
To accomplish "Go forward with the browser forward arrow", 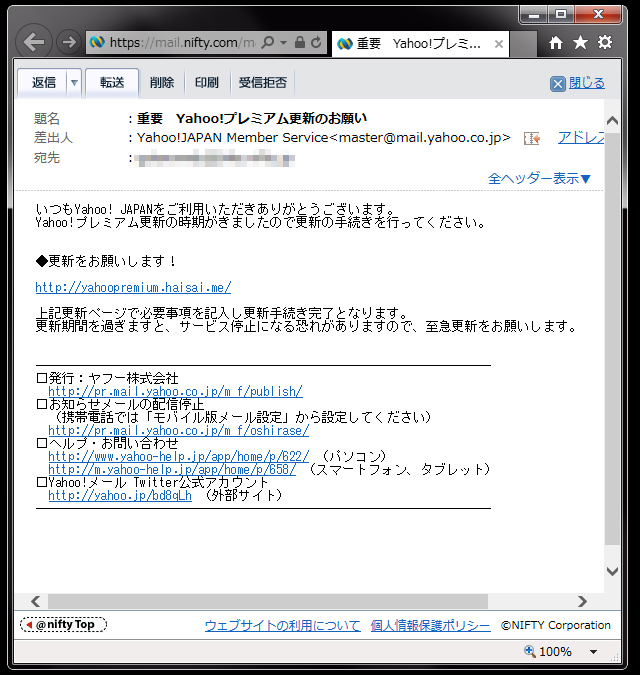I will [x=68, y=42].
